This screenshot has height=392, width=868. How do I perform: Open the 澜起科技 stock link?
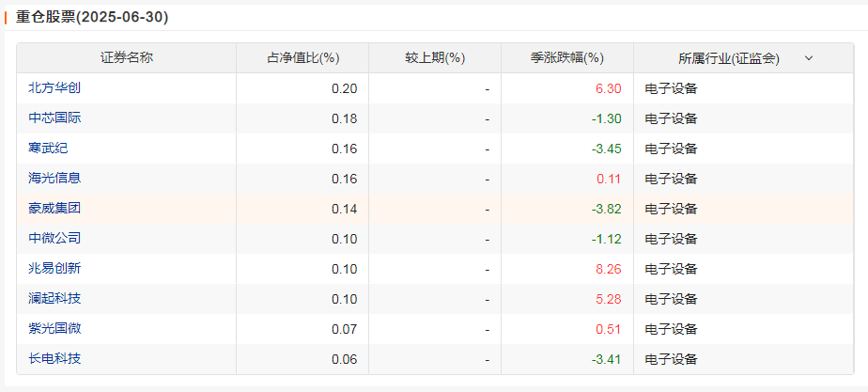pos(54,299)
